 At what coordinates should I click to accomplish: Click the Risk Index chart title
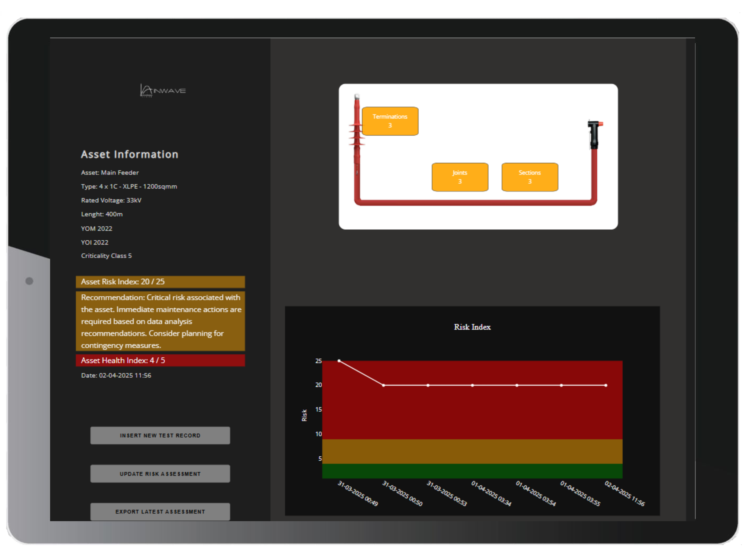pyautogui.click(x=472, y=327)
